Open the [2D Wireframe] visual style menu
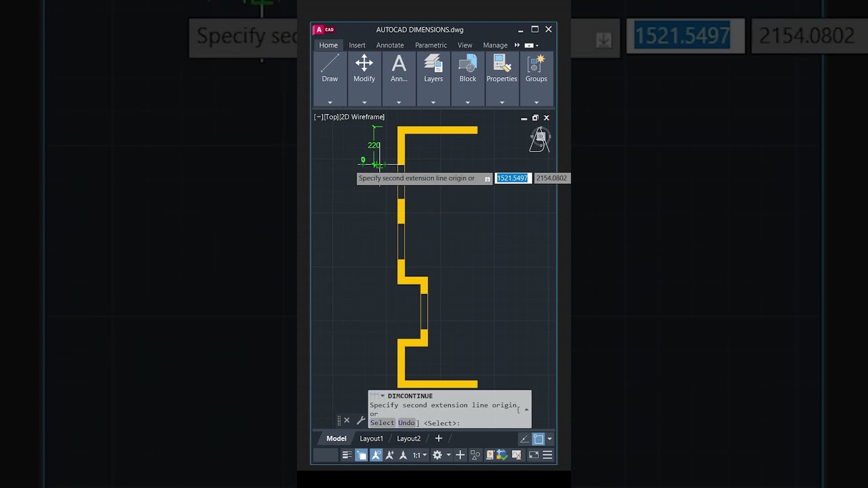The width and height of the screenshot is (868, 488). tap(362, 117)
